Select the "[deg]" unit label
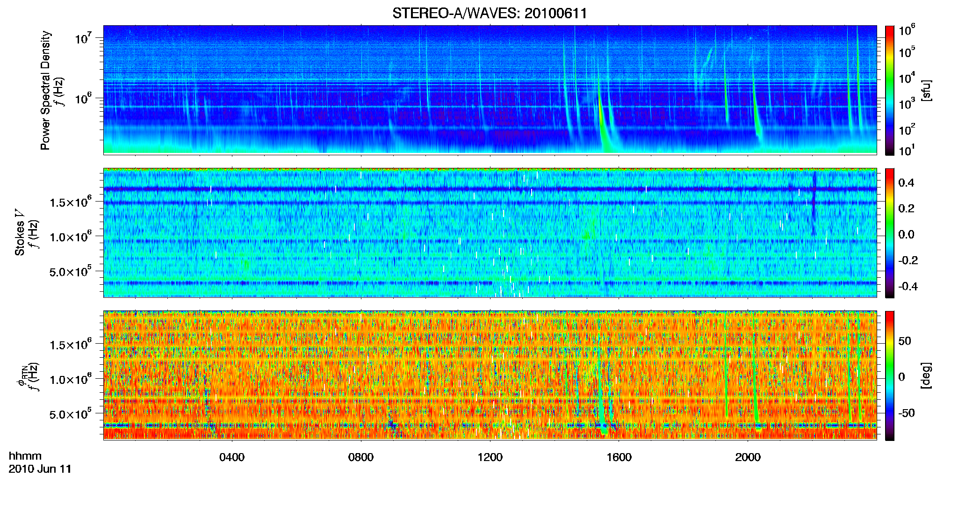The image size is (980, 505). click(x=926, y=375)
